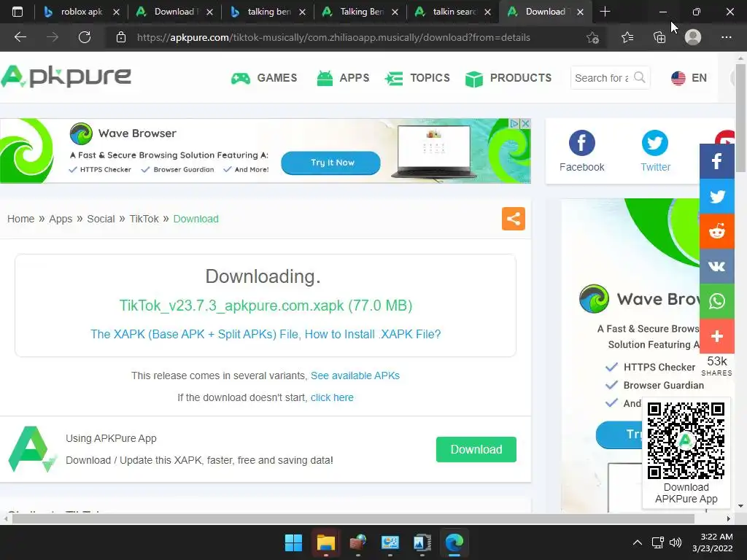Screen dimensions: 747x560
Task: Click Try It Now ad button
Action: (x=330, y=163)
